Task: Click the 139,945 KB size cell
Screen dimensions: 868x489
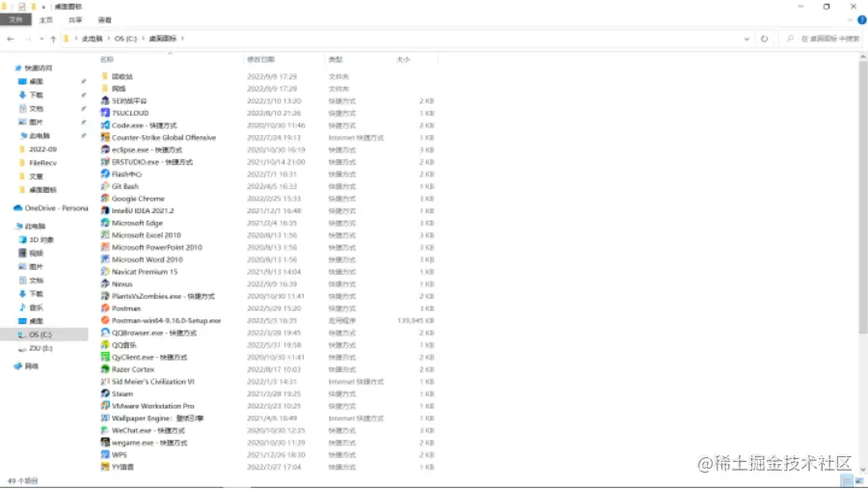Action: (416, 320)
